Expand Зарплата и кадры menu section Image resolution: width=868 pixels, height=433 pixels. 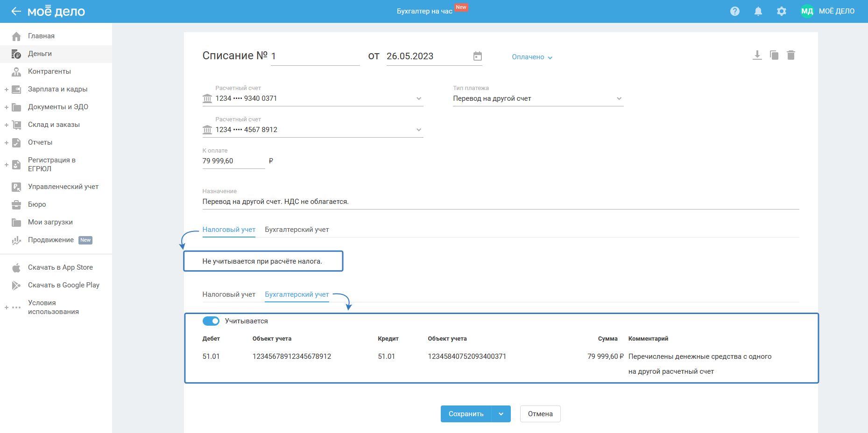[x=7, y=89]
